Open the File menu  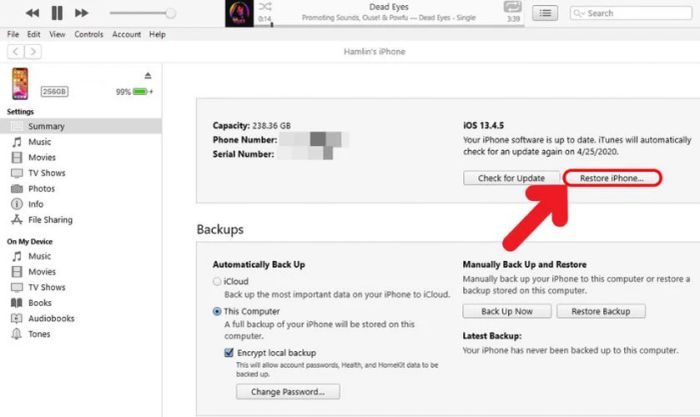(x=13, y=34)
